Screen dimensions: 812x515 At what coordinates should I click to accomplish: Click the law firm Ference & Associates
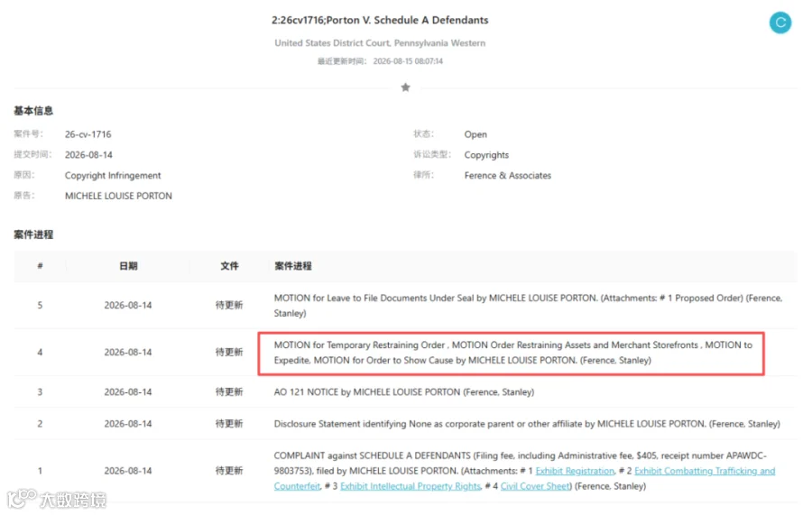click(x=507, y=176)
